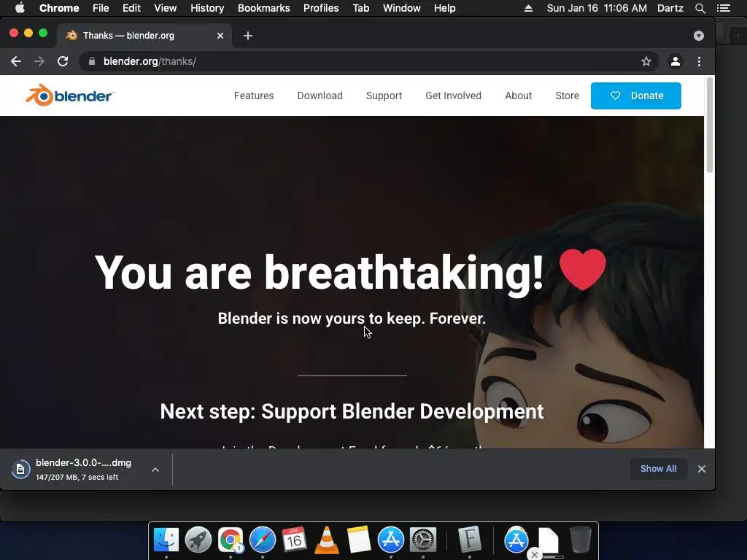Click the site lock icon in the address bar
This screenshot has width=747, height=560.
pos(92,61)
